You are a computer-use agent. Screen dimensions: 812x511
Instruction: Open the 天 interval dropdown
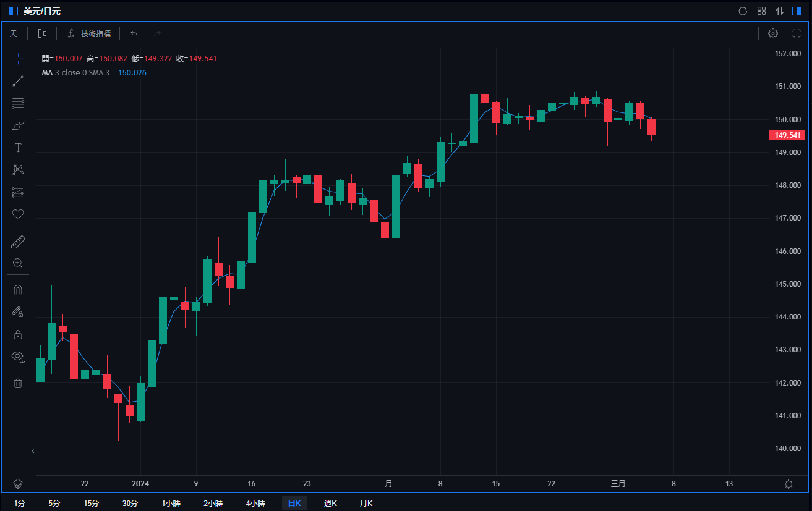[x=14, y=33]
